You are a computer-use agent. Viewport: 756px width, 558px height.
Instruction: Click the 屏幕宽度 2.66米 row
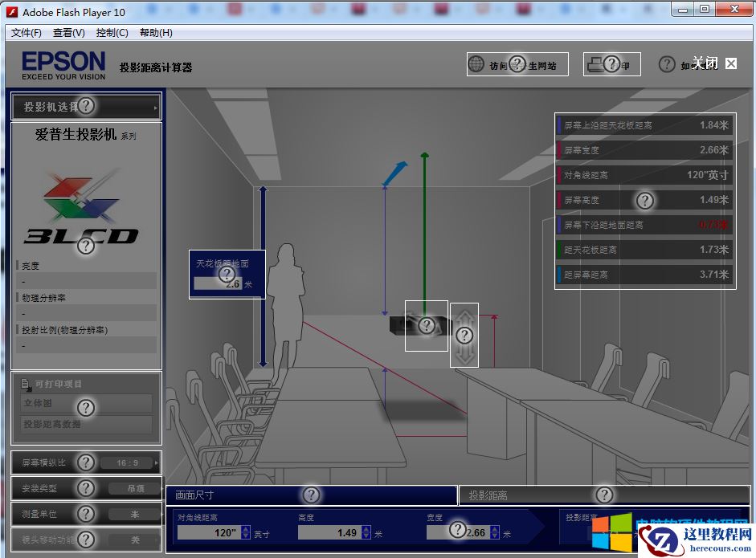(644, 150)
